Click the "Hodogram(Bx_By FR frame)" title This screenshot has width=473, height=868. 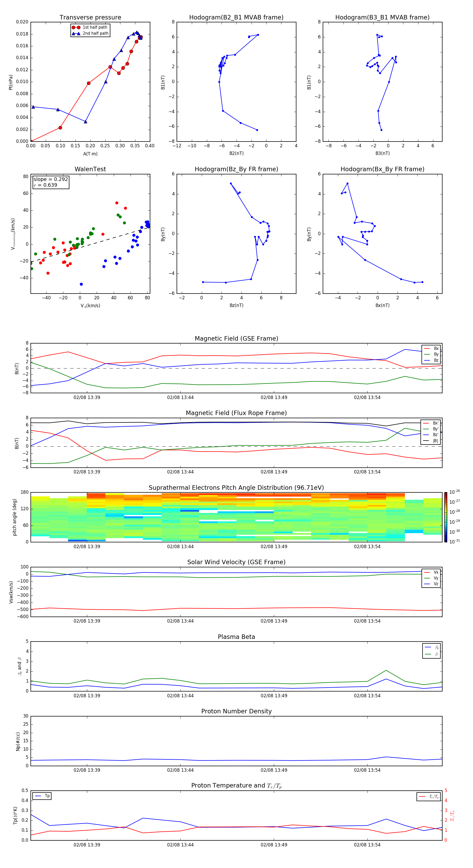coord(382,169)
